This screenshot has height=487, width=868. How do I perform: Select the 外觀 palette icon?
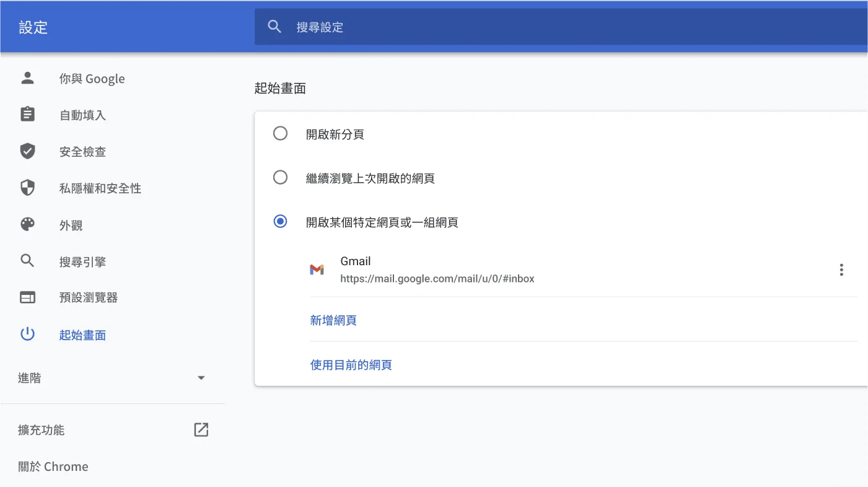pos(27,225)
